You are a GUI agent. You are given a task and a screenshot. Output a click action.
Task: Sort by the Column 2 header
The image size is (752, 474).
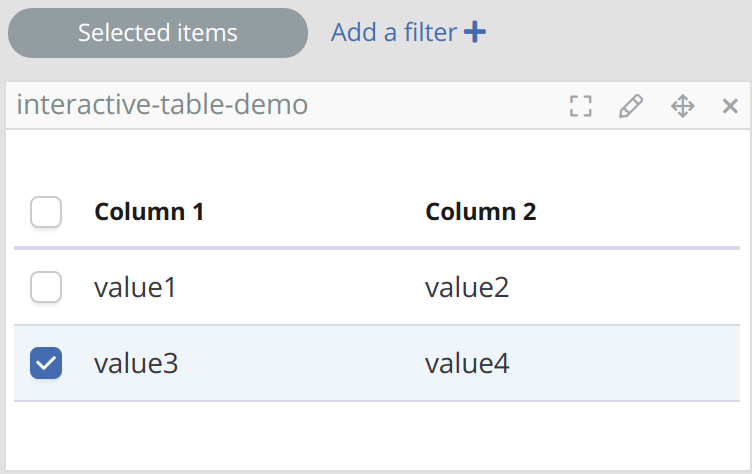click(480, 212)
